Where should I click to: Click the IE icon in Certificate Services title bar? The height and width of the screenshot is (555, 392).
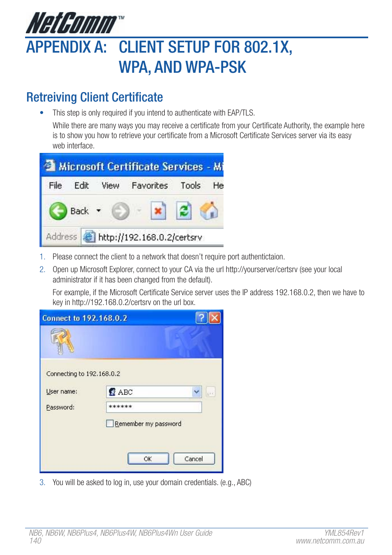(x=49, y=165)
